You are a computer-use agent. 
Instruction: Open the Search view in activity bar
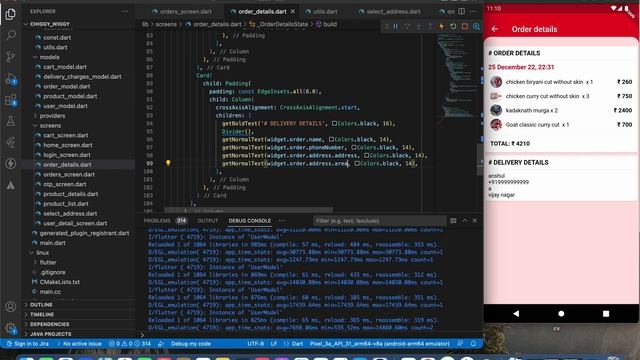[x=11, y=35]
